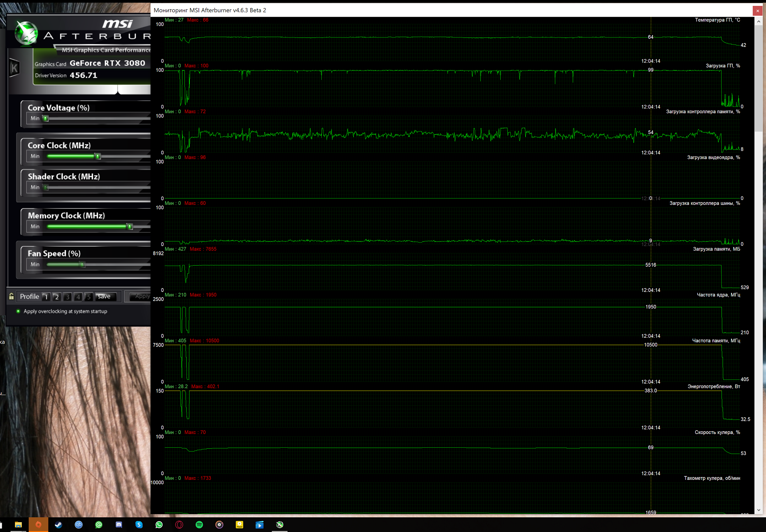Toggle the profile lock padlock icon
The height and width of the screenshot is (532, 766).
(11, 296)
